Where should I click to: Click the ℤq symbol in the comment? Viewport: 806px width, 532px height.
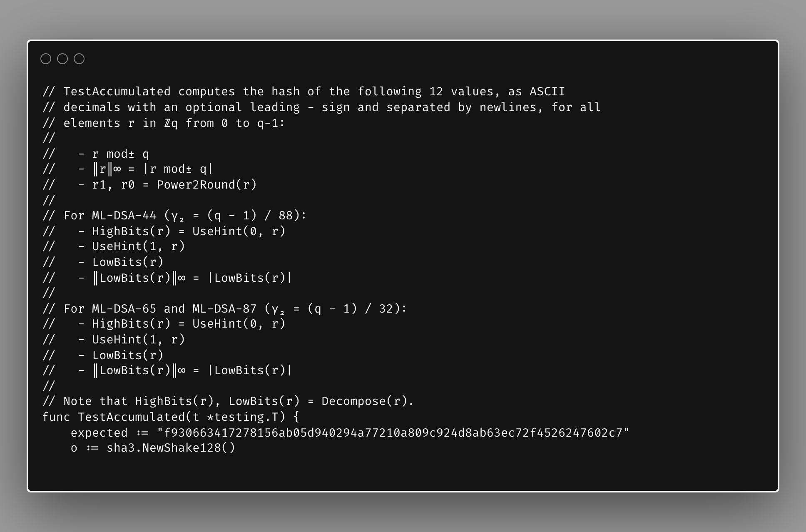tap(171, 123)
